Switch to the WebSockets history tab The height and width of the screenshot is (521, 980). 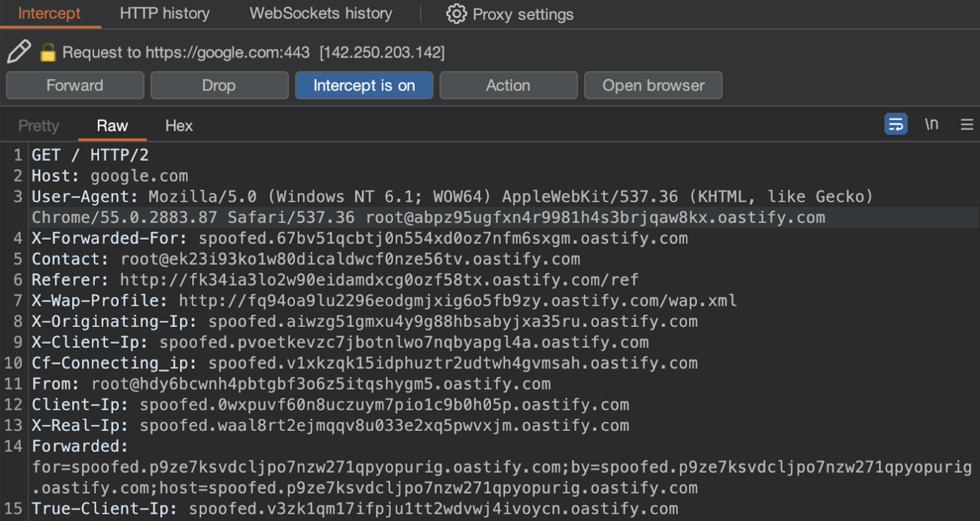pos(321,14)
